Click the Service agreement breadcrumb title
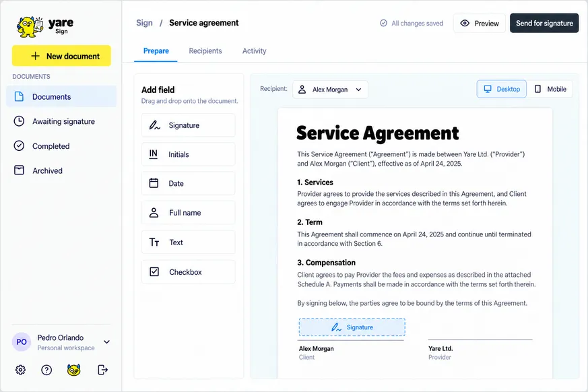 click(x=203, y=23)
